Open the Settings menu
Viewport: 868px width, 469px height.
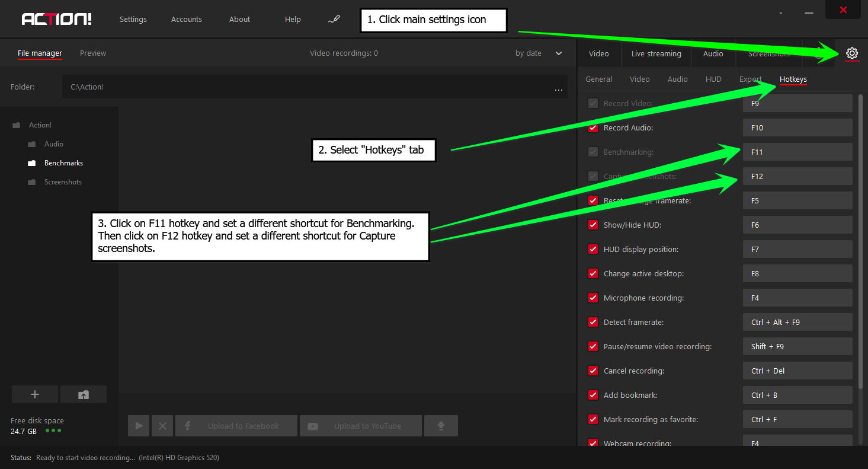[133, 20]
